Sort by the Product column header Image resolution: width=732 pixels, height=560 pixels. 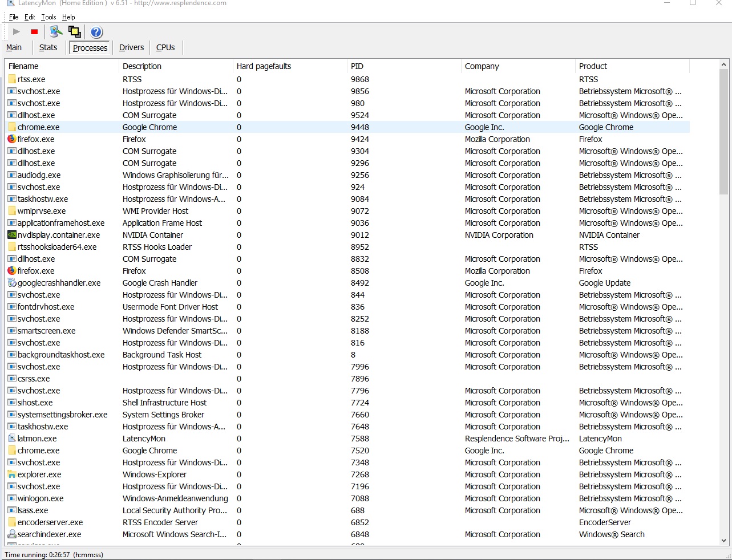[632, 66]
